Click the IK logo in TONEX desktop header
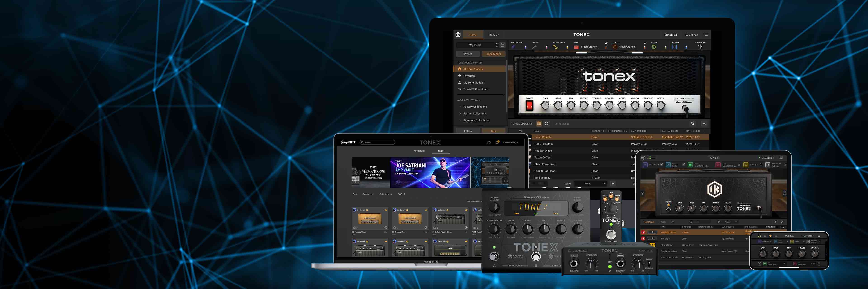Image resolution: width=868 pixels, height=289 pixels. pyautogui.click(x=458, y=35)
